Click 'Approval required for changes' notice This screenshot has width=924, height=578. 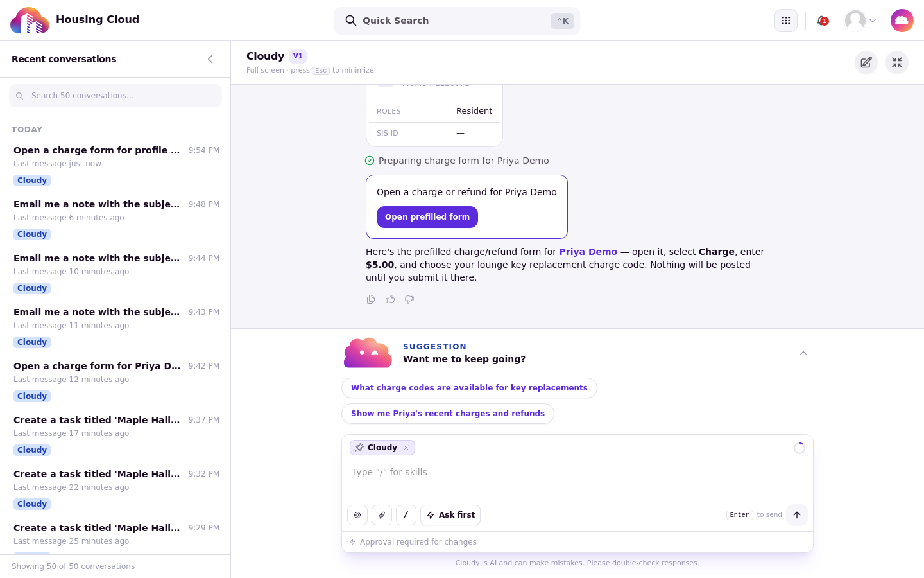coord(413,542)
